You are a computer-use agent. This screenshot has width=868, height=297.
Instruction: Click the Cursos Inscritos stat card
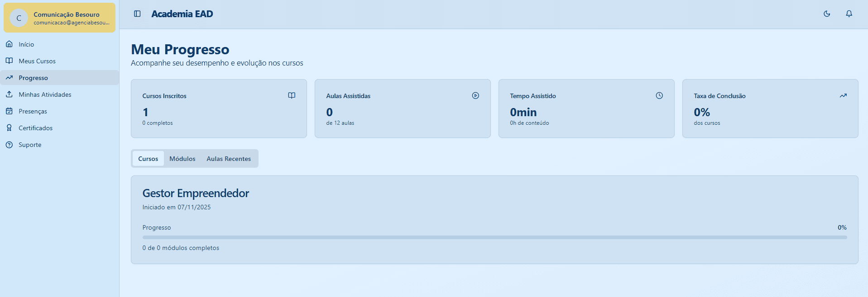(218, 108)
